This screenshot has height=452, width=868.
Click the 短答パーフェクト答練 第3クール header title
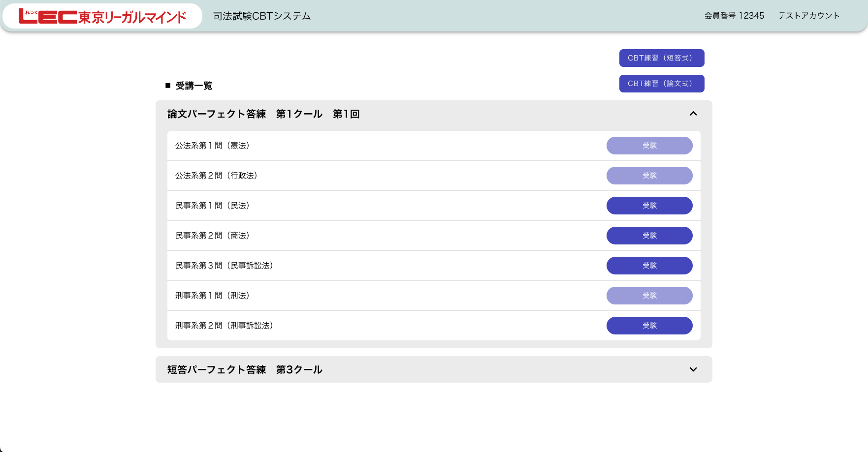point(245,370)
